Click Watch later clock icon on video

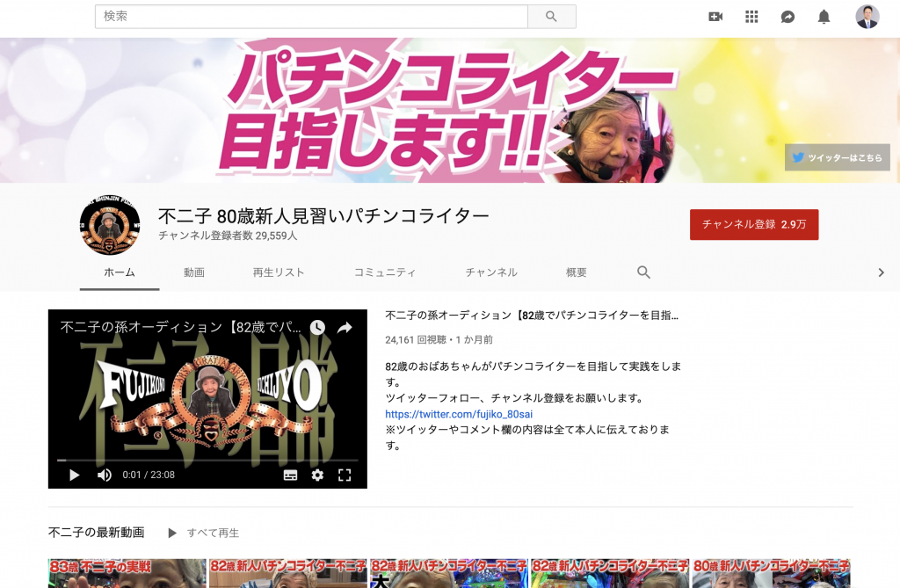coord(317,327)
